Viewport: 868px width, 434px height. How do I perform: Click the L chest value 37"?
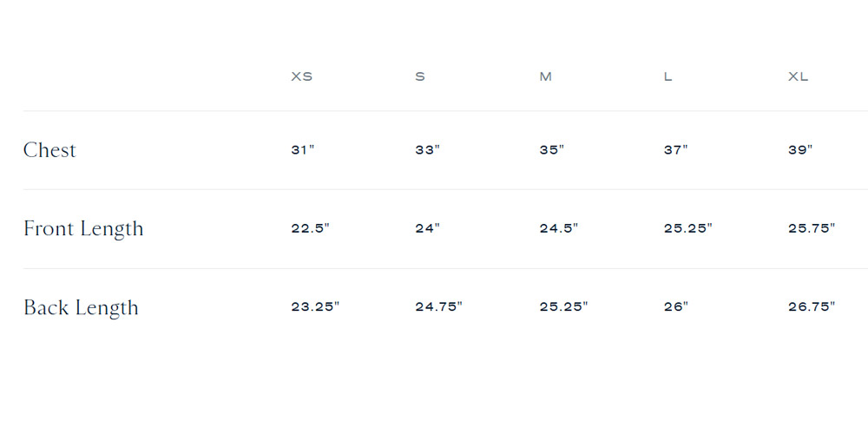pos(675,150)
